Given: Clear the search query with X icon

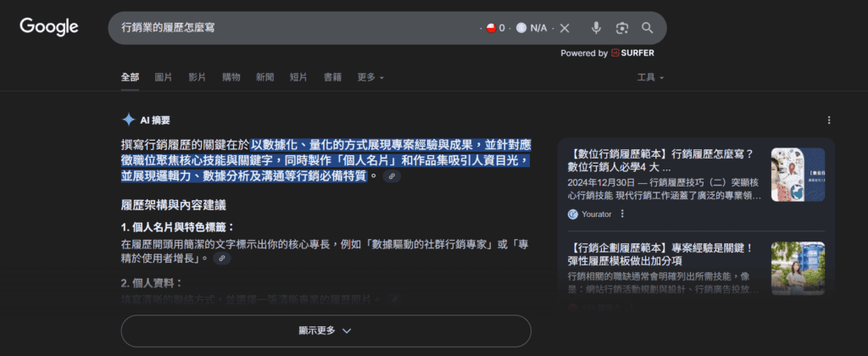Looking at the screenshot, I should pyautogui.click(x=564, y=28).
